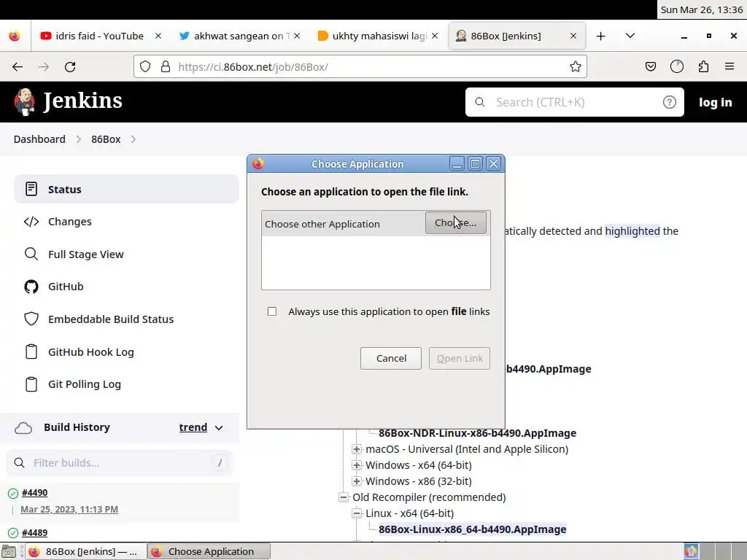Click the success icon next to build #4489

tap(13, 533)
